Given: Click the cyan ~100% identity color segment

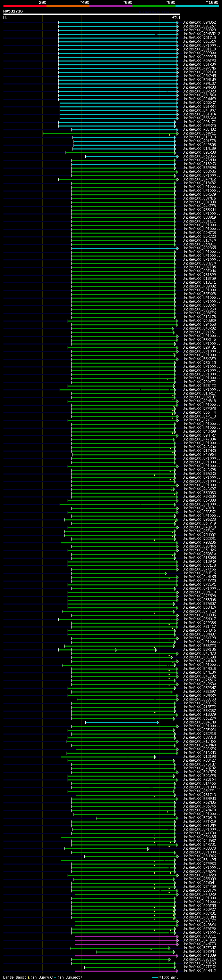Looking at the screenshot, I should click(197, 6).
